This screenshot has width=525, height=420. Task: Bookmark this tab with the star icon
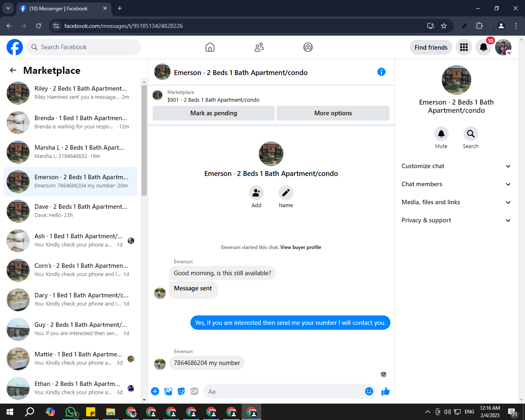coord(444,26)
